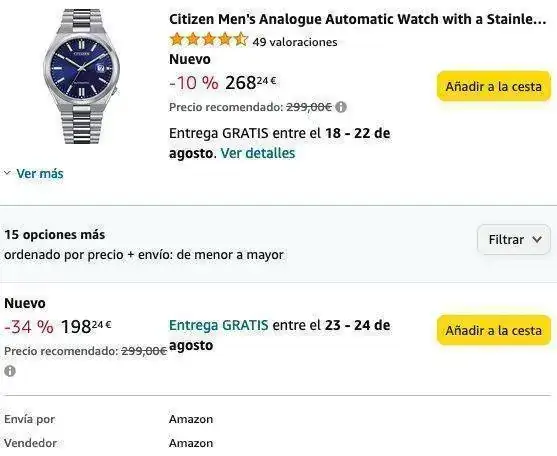The height and width of the screenshot is (456, 557).
Task: Add the 198,24€ offer to the basket
Action: (494, 330)
